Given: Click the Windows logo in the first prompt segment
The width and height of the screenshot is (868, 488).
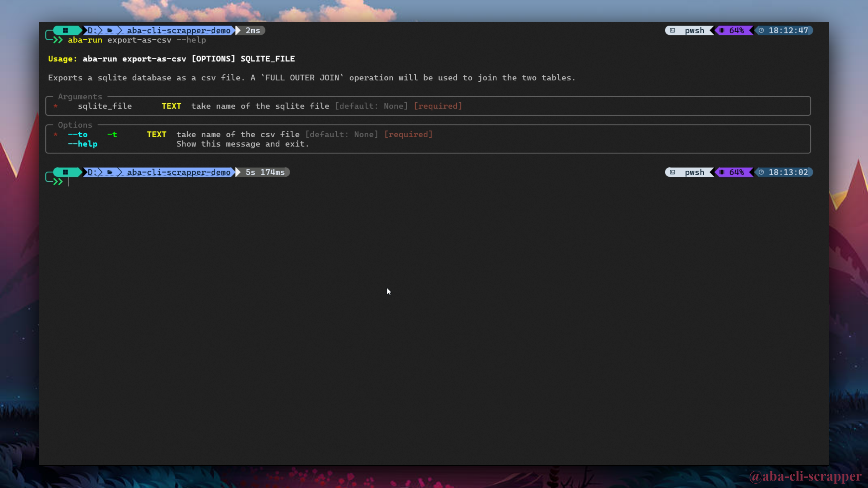Looking at the screenshot, I should [x=66, y=30].
